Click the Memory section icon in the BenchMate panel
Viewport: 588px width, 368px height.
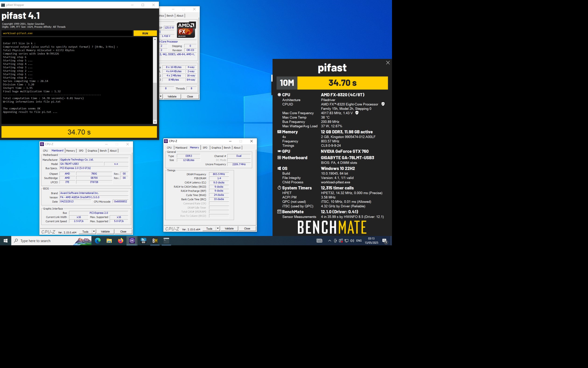click(x=279, y=132)
